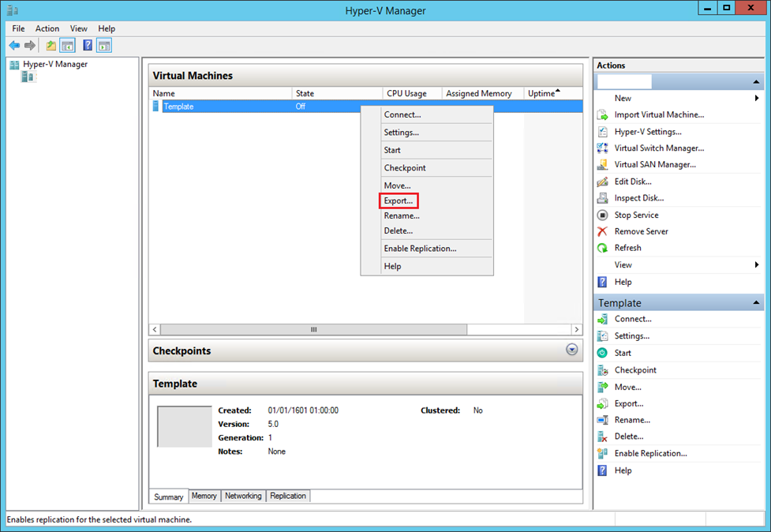
Task: Expand the View submenu in Actions
Action: click(x=756, y=264)
